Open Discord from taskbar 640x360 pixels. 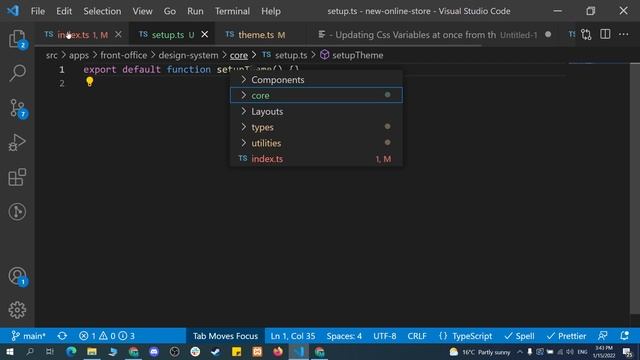point(154,351)
